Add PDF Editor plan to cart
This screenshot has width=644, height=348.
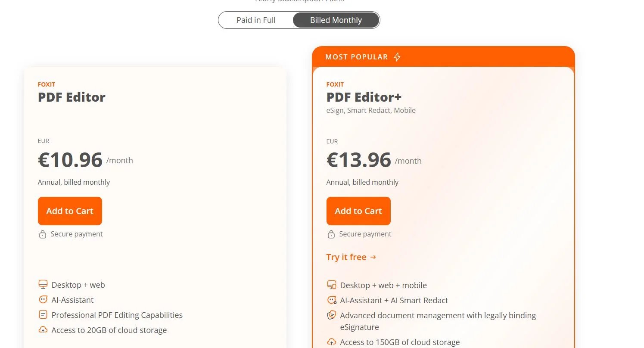click(70, 211)
